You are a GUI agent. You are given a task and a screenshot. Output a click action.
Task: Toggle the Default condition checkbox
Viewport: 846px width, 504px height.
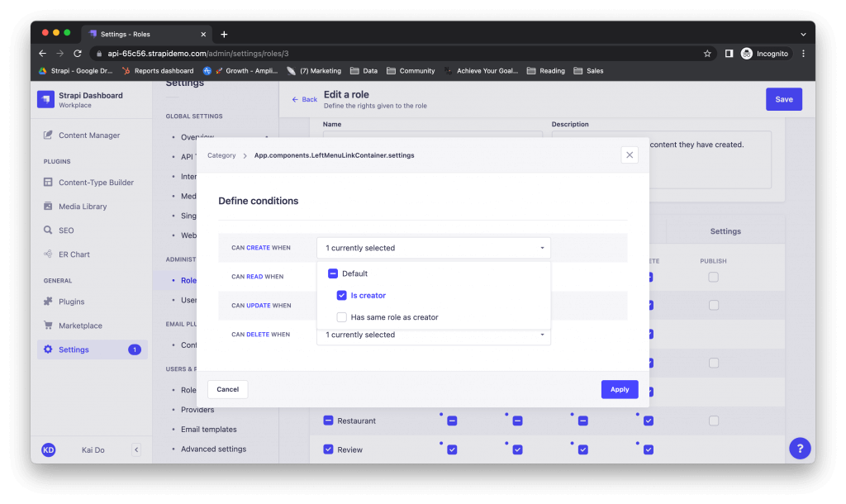coord(334,273)
